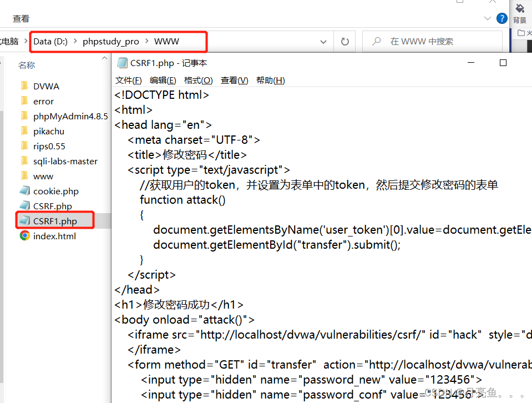Select the pikachu folder icon
This screenshot has height=403, width=532.
point(24,130)
